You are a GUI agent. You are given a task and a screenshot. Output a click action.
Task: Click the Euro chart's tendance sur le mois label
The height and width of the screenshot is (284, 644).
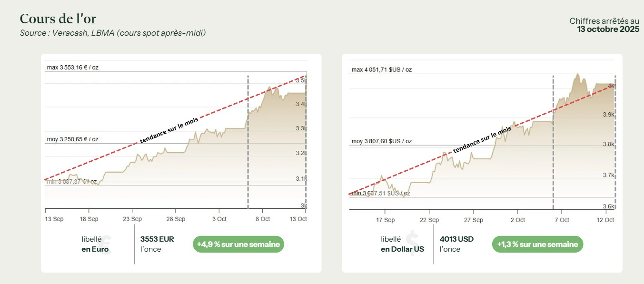(169, 130)
